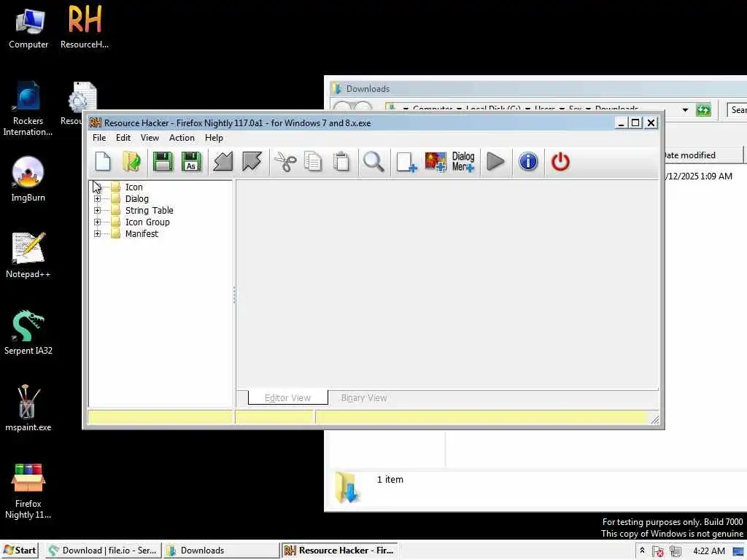This screenshot has width=747, height=560.
Task: Expand the Manifest tree node
Action: click(x=97, y=234)
